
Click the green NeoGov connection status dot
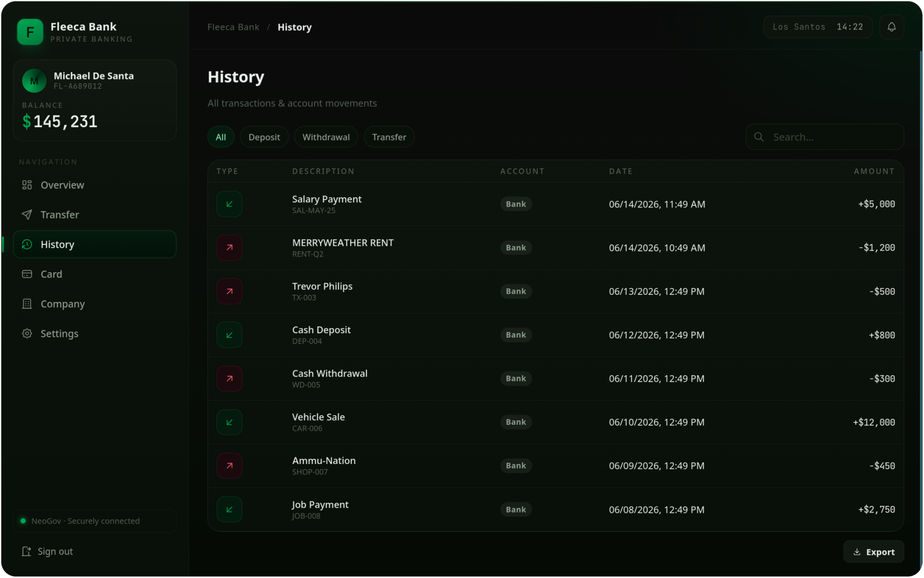click(23, 521)
